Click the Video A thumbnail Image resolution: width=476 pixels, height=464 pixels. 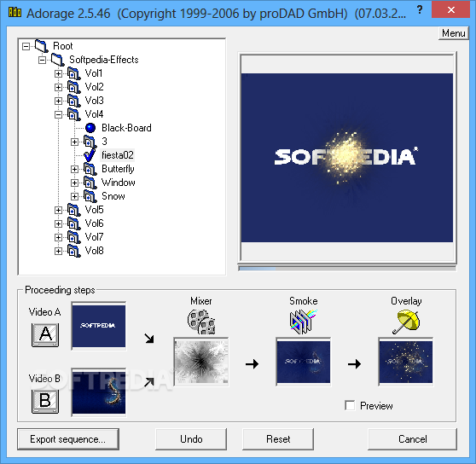pyautogui.click(x=99, y=326)
